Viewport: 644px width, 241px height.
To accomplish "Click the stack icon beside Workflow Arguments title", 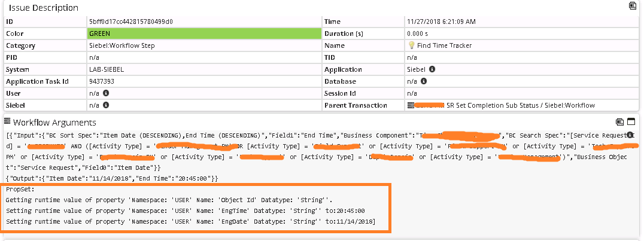I will [x=7, y=122].
